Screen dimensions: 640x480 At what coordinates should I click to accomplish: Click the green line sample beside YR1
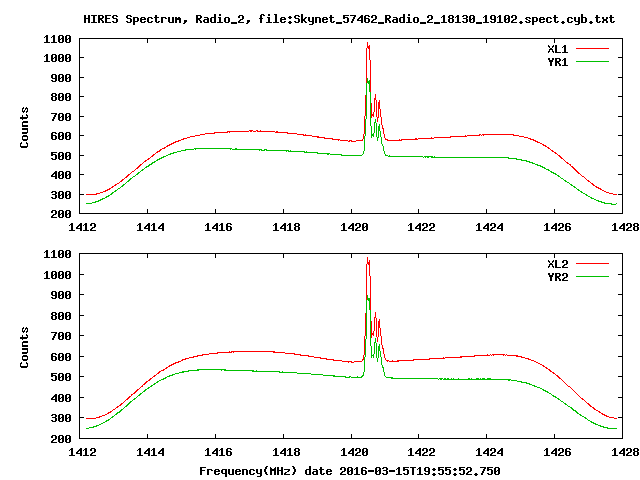click(592, 62)
